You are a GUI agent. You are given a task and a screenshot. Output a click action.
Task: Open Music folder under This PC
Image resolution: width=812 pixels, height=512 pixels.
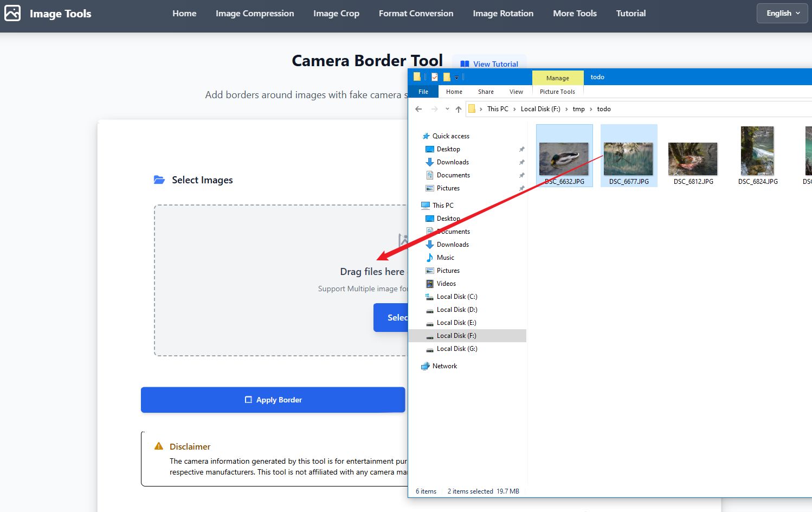coord(445,258)
